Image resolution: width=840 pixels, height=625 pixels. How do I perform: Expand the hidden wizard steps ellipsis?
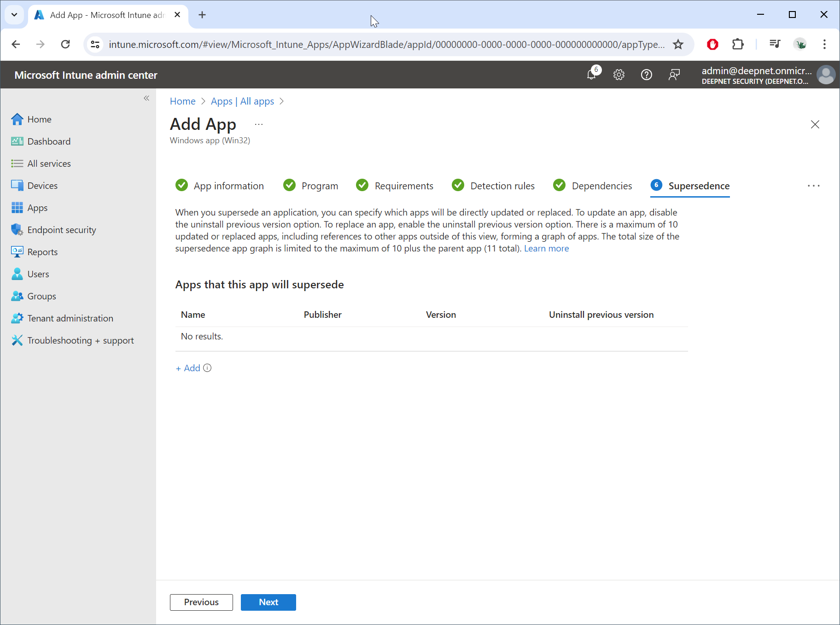pyautogui.click(x=813, y=186)
